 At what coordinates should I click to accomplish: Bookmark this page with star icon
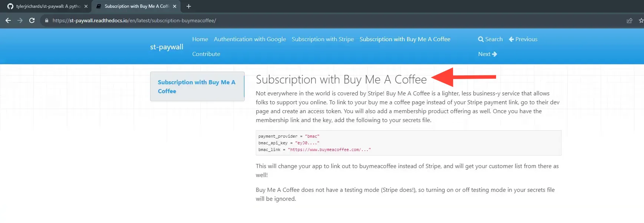click(641, 21)
